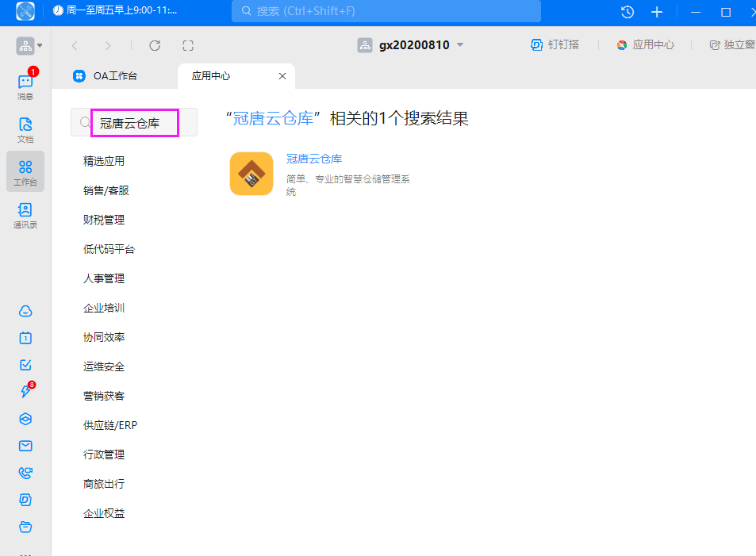
Task: Open the lightning DING icon with badge
Action: [25, 391]
